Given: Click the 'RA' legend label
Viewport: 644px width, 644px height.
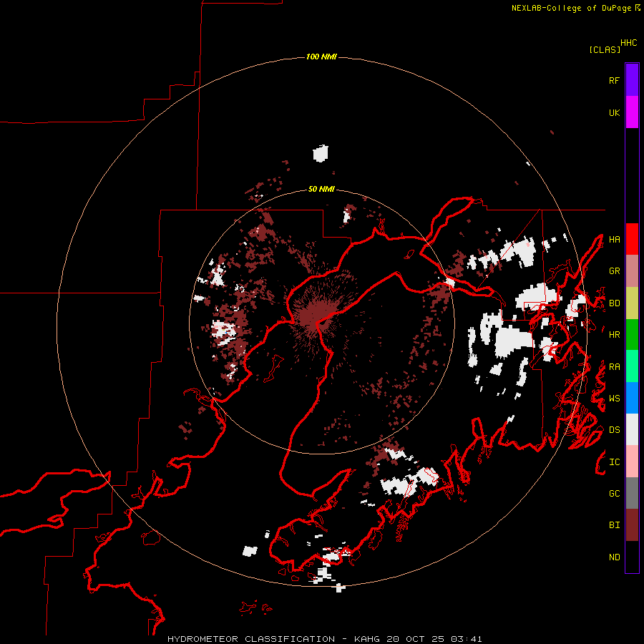Looking at the screenshot, I should click(614, 367).
